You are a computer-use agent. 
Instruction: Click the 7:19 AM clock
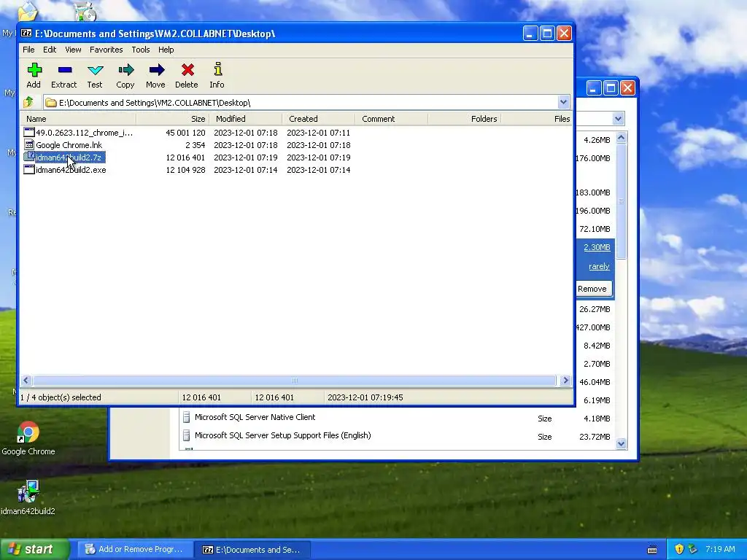[720, 549]
